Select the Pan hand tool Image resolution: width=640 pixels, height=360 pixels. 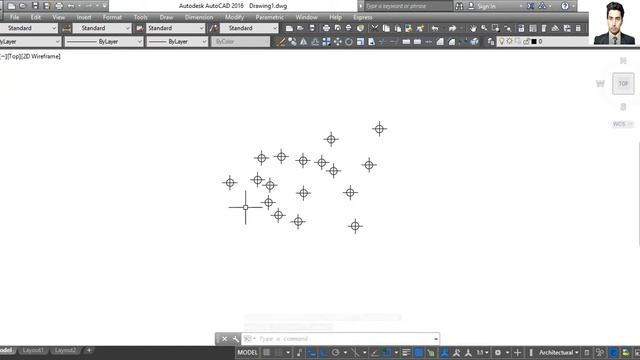pyautogui.click(x=473, y=28)
